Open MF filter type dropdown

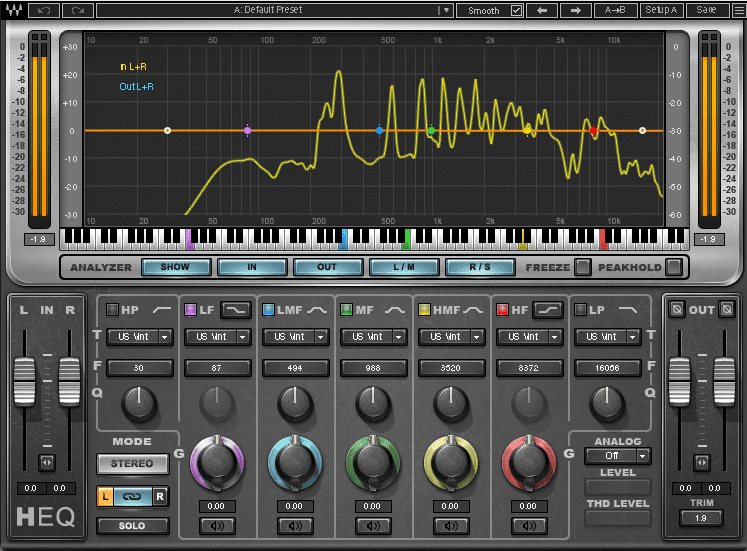399,337
